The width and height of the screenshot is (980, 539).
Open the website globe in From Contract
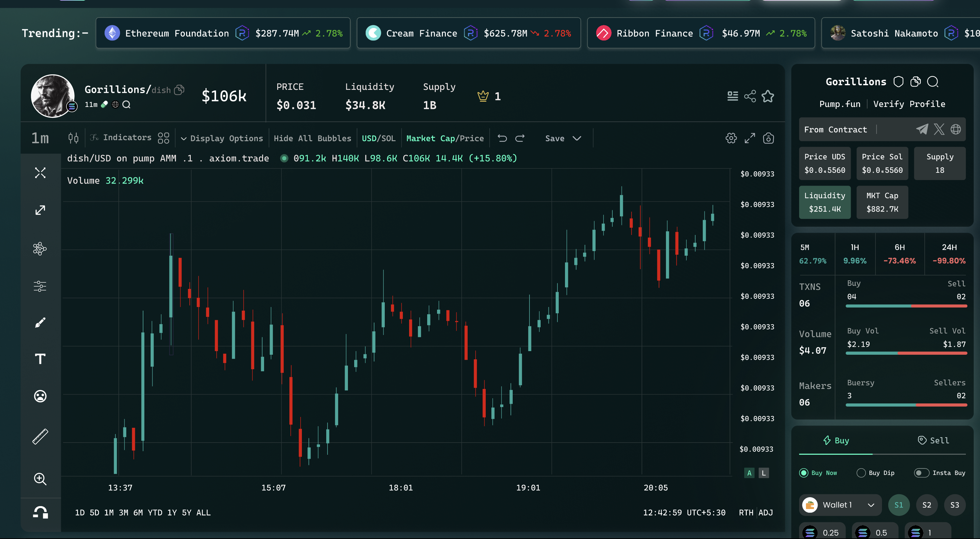click(956, 129)
